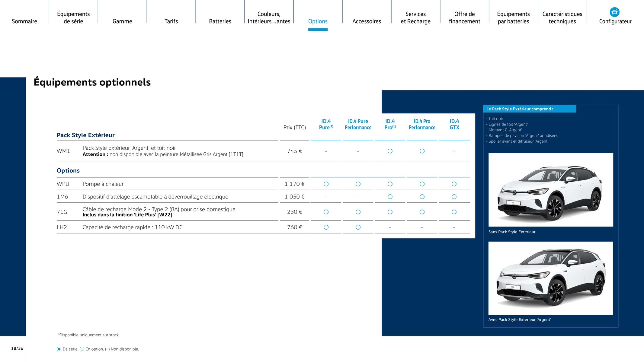
Task: Open Couleurs, Intérieurs, Jantes tab
Action: click(x=269, y=17)
